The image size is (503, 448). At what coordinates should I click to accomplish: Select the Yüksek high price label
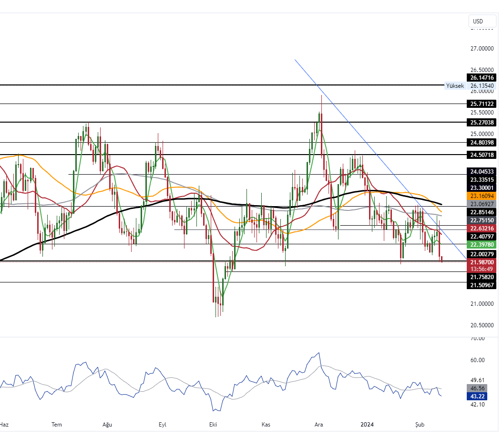coord(454,86)
